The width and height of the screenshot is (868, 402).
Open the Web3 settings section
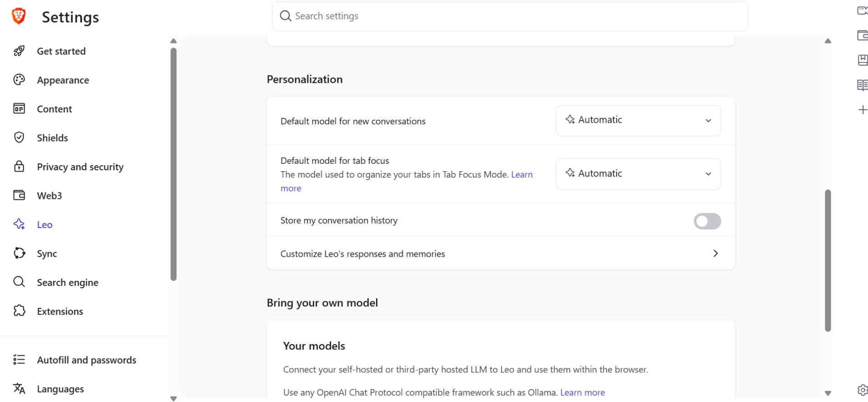[x=49, y=195]
